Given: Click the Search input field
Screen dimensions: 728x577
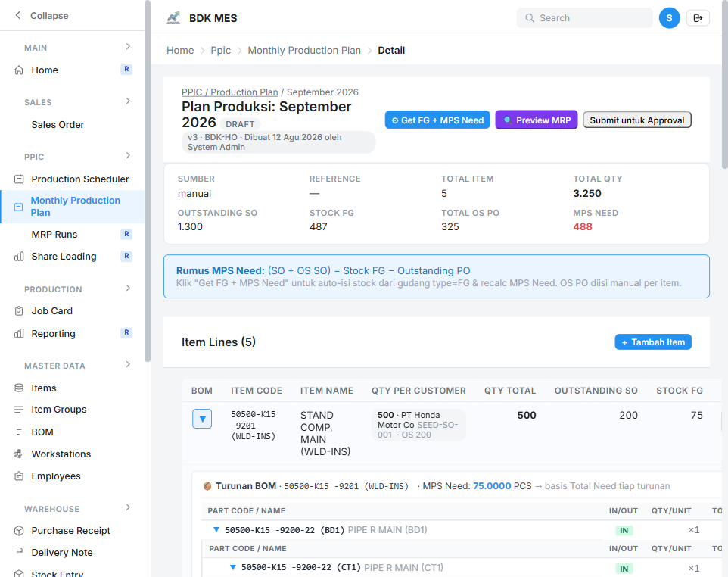Looking at the screenshot, I should [x=585, y=18].
